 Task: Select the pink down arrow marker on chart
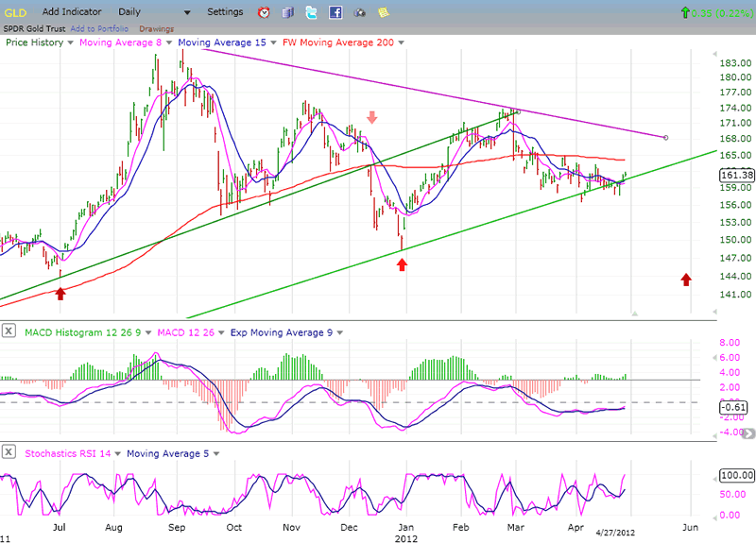(372, 117)
